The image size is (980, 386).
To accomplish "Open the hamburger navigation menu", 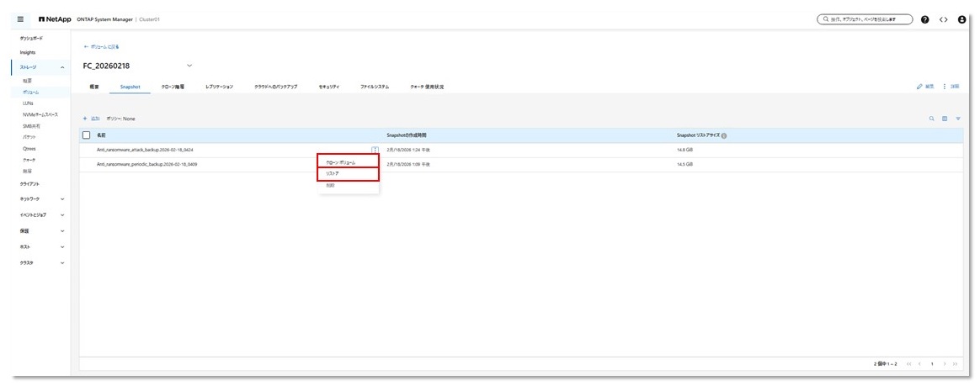I will pos(21,19).
